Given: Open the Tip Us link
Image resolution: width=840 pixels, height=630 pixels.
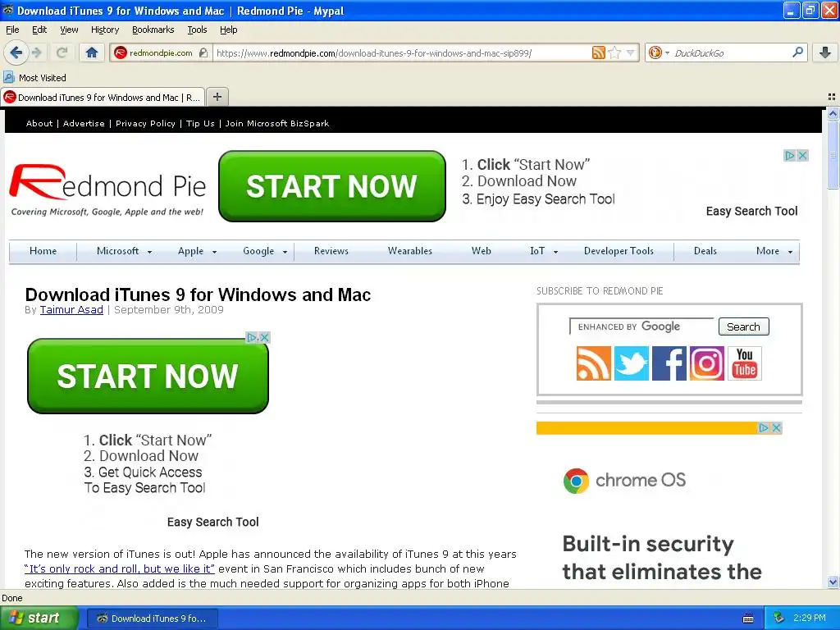Looking at the screenshot, I should tap(200, 123).
